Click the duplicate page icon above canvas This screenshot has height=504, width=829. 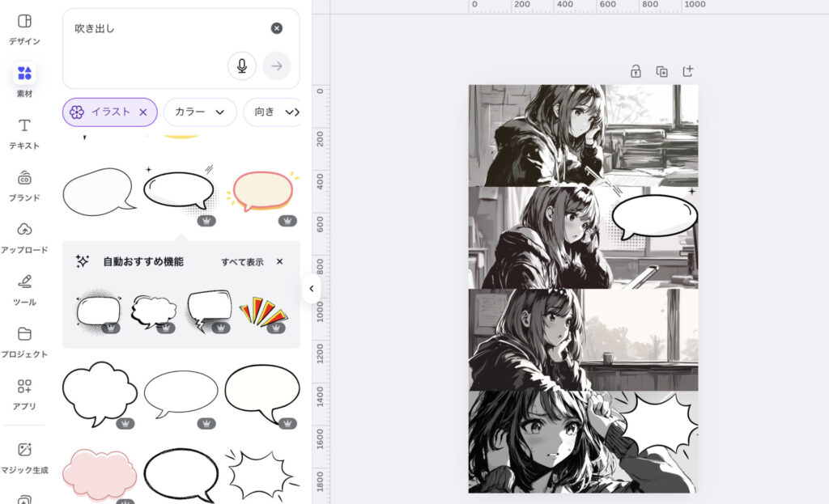tap(661, 71)
